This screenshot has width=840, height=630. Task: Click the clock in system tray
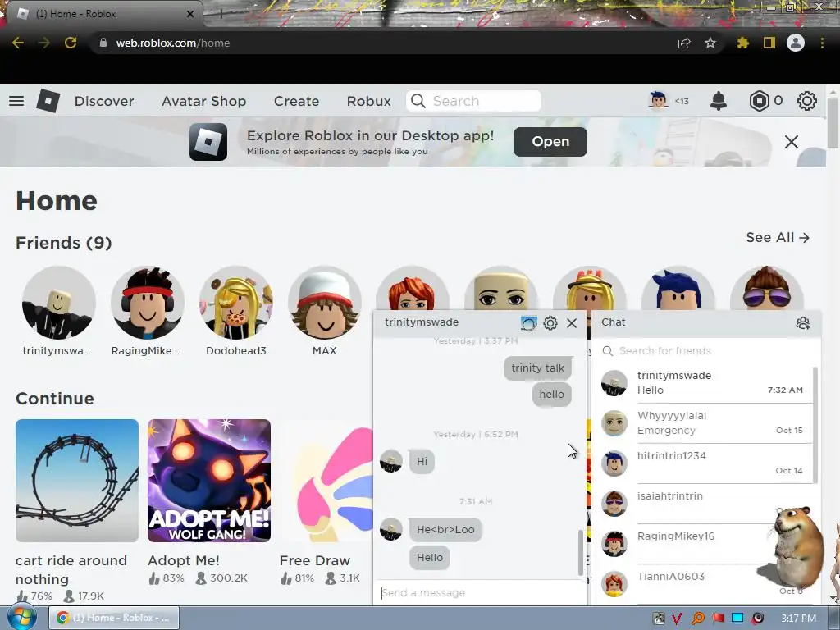point(798,619)
